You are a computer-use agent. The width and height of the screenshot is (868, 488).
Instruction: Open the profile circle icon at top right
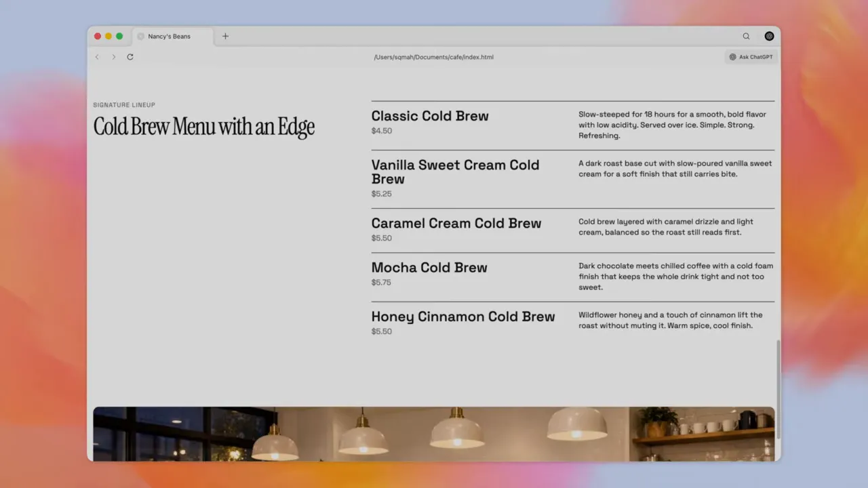click(x=769, y=37)
